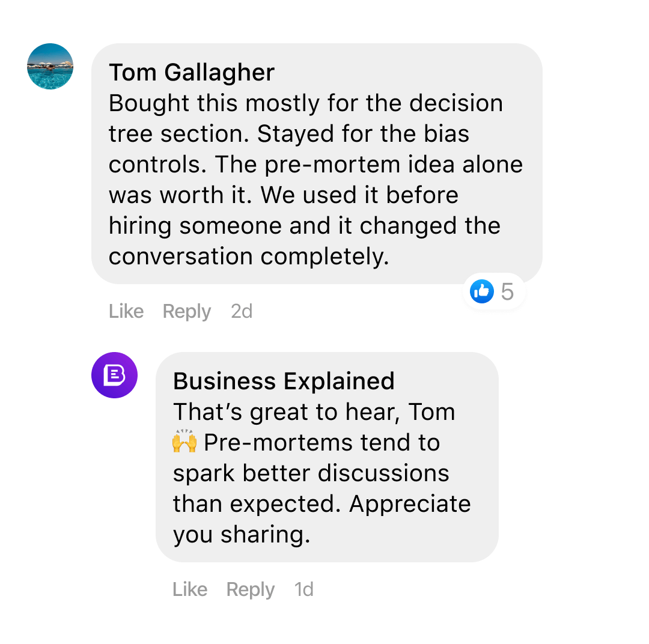Viewport: 649px width, 644px height.
Task: Click the text 'you sharing.' in the reply
Action: pyautogui.click(x=242, y=535)
